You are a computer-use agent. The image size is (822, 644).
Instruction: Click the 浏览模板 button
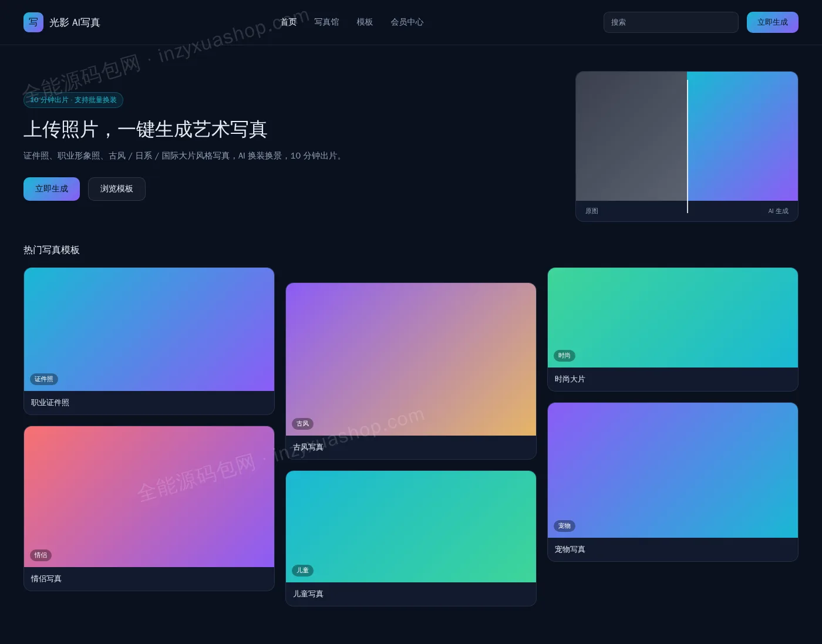117,189
